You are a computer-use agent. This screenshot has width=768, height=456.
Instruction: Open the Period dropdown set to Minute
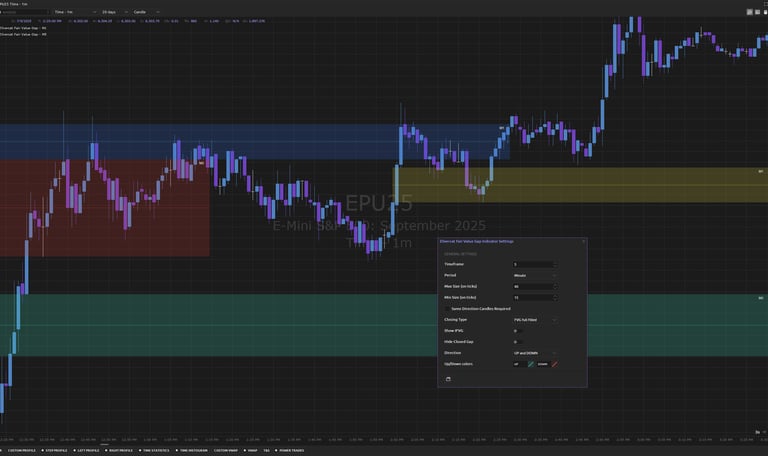pyautogui.click(x=535, y=275)
